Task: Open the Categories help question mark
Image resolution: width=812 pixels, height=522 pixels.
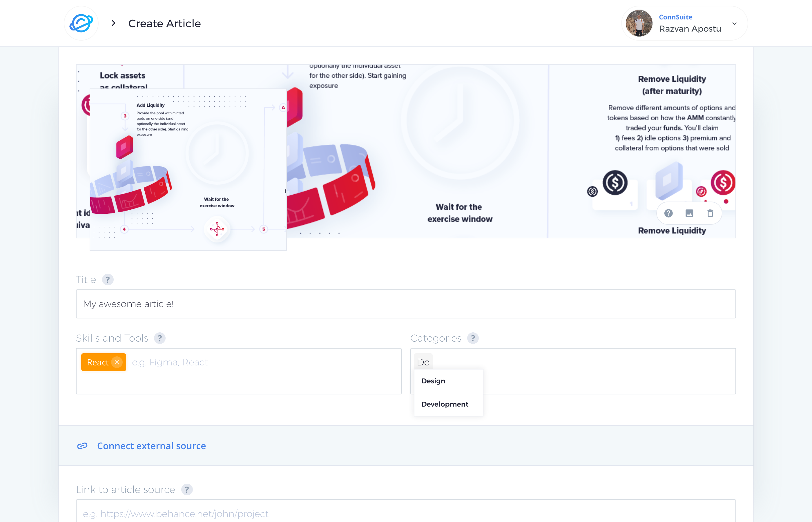Action: (473, 338)
